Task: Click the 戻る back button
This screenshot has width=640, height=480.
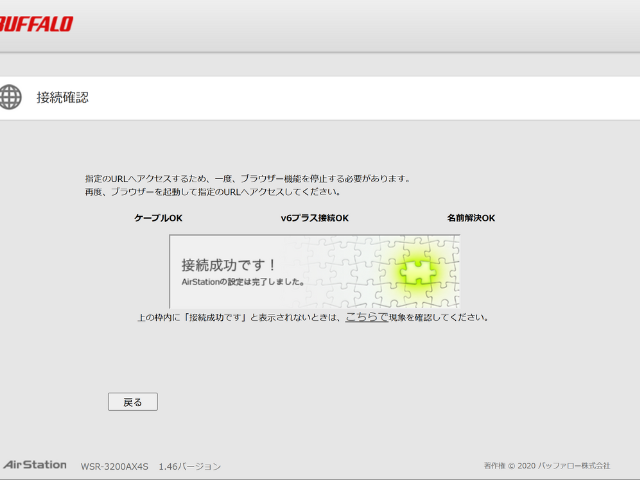Action: pyautogui.click(x=133, y=402)
